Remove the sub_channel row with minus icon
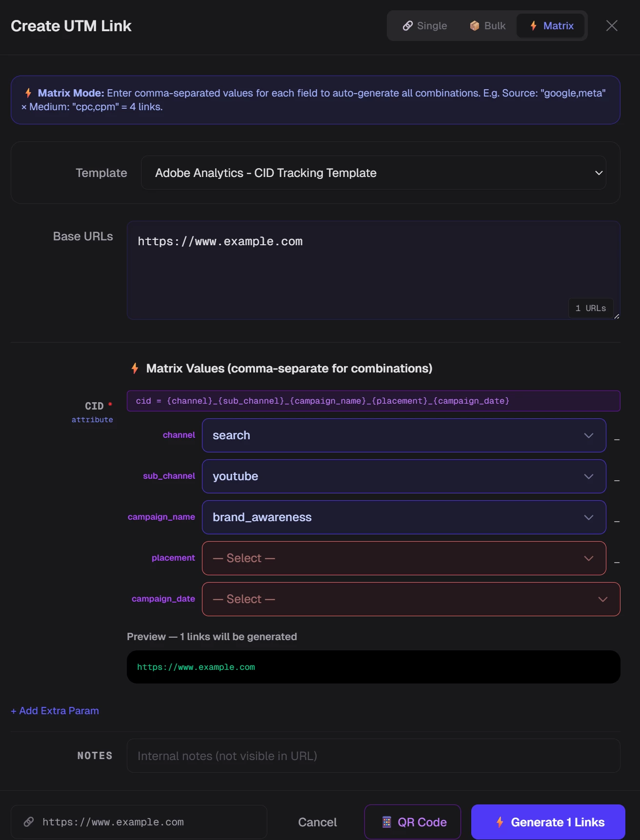The height and width of the screenshot is (840, 640). pyautogui.click(x=617, y=481)
